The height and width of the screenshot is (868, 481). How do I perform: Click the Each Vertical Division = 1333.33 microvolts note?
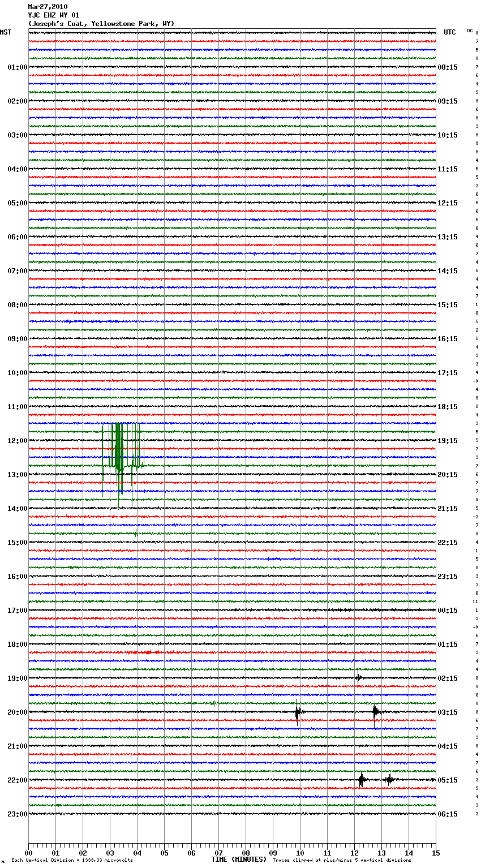[x=72, y=861]
